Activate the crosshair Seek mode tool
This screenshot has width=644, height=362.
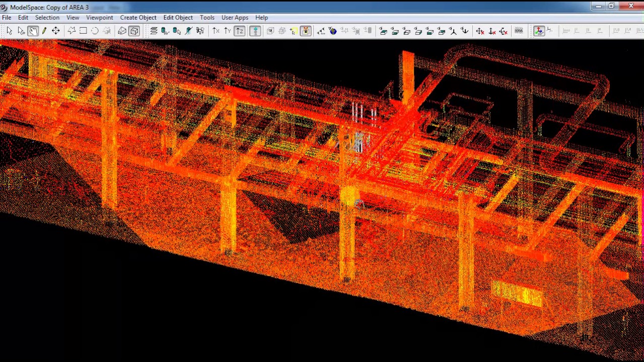coord(56,31)
